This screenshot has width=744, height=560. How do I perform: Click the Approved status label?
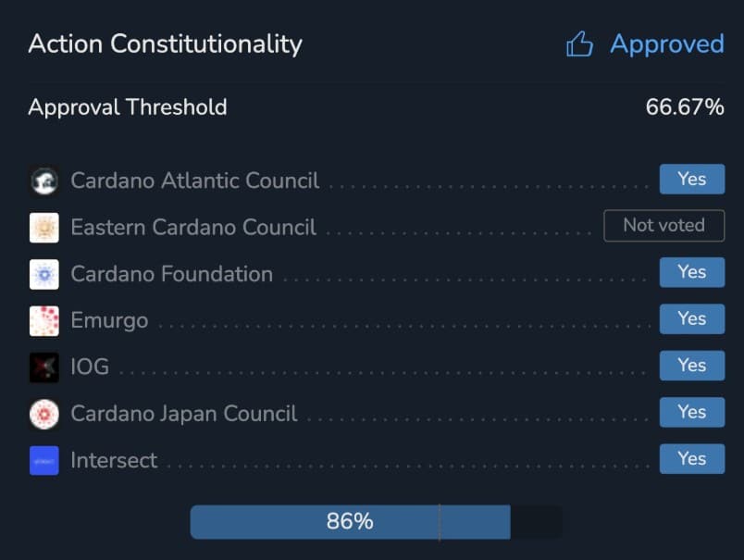(x=666, y=44)
